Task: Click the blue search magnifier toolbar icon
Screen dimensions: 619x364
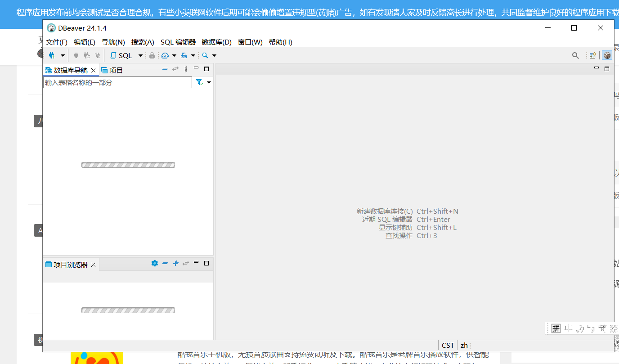Action: click(x=205, y=55)
